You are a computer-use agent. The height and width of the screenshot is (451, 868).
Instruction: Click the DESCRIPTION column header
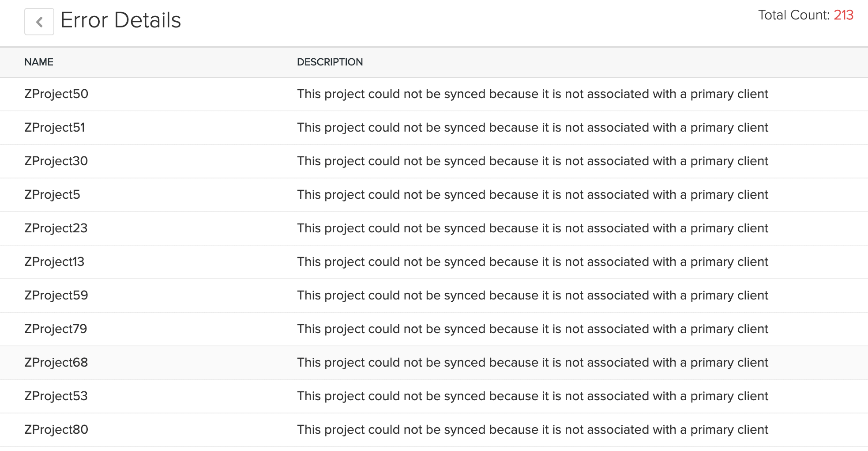tap(330, 62)
